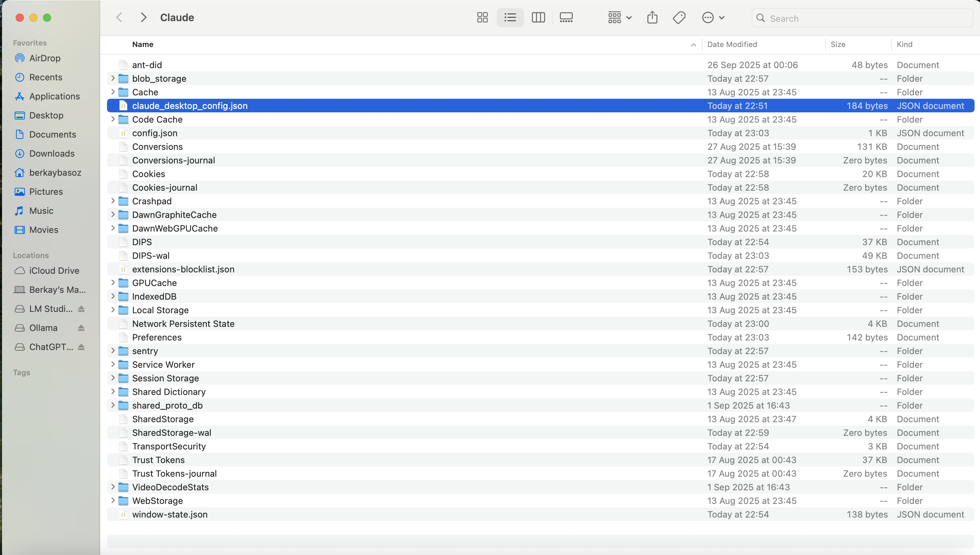Sort by Size column header

tap(838, 44)
